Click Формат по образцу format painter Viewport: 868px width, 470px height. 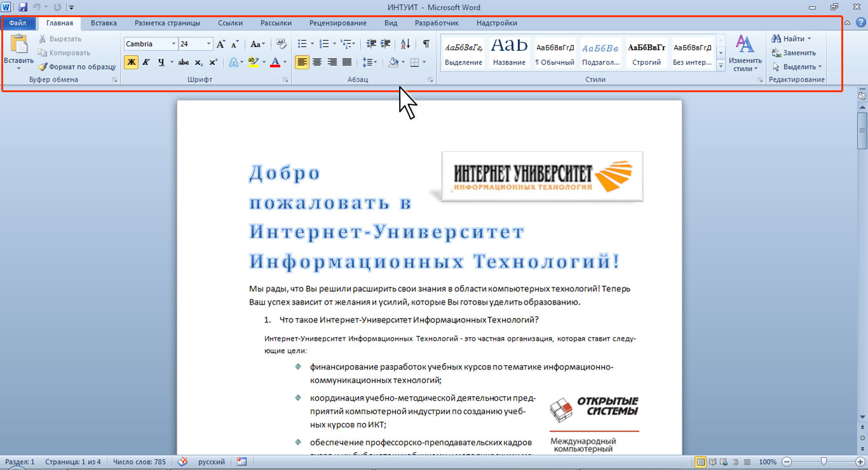coord(77,67)
